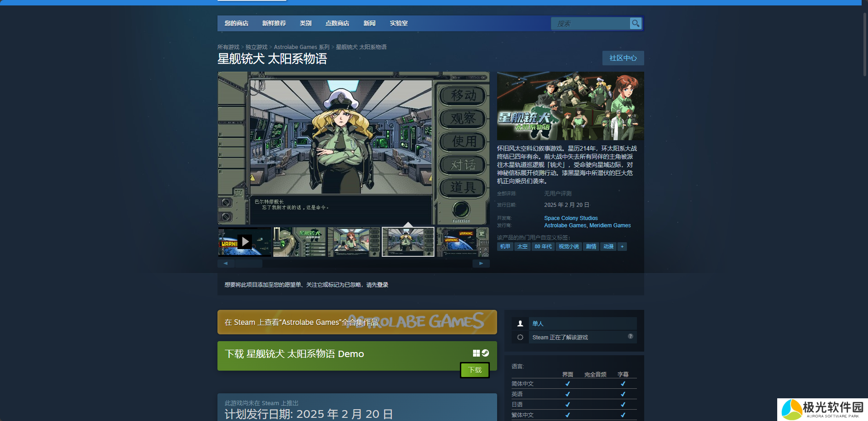Click the Steam platform icon
The image size is (868, 421).
485,353
